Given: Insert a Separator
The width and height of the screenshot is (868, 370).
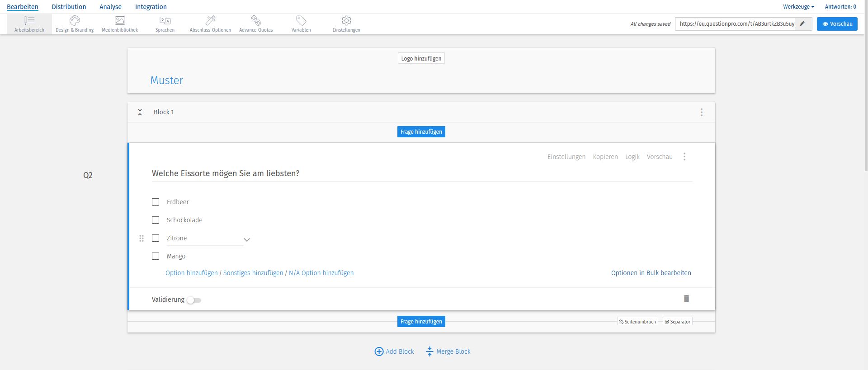Looking at the screenshot, I should tap(678, 322).
